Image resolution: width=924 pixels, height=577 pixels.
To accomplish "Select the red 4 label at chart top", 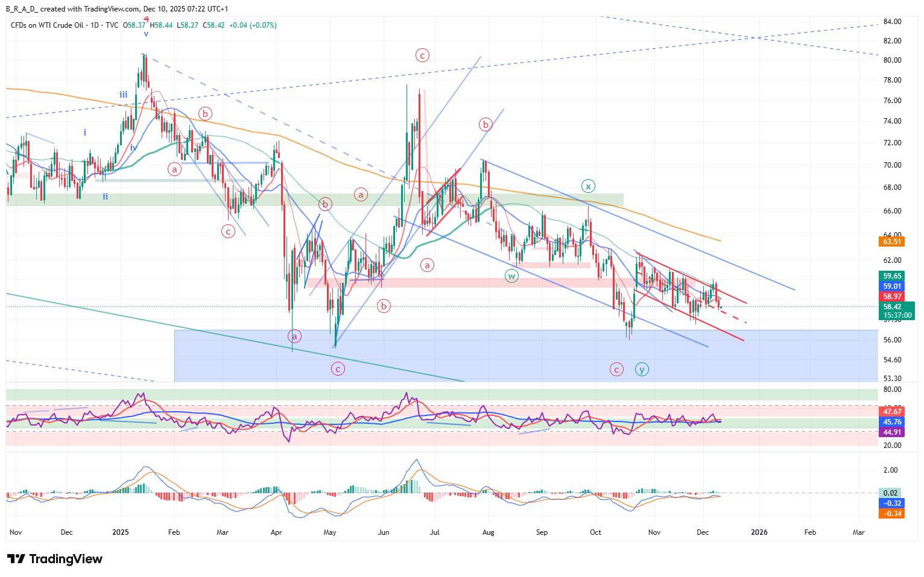I will (x=146, y=19).
